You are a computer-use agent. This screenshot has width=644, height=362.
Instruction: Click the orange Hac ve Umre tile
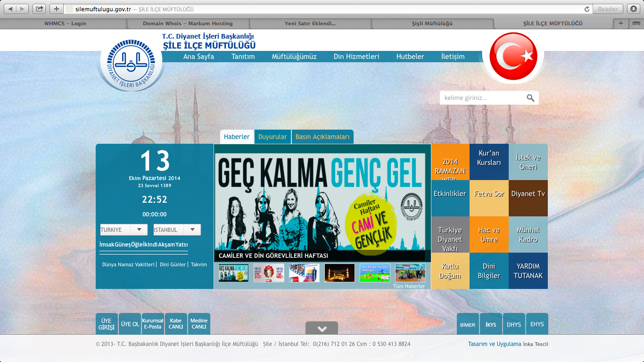click(489, 235)
